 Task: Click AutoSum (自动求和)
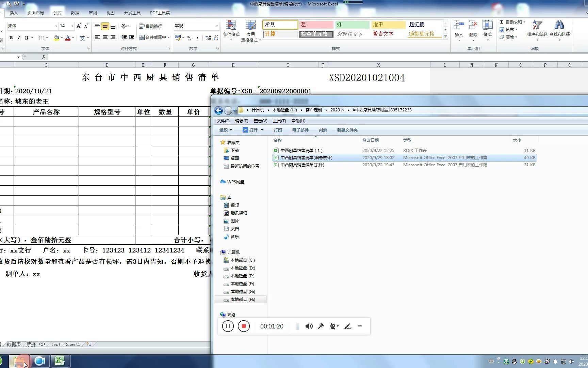coord(511,22)
